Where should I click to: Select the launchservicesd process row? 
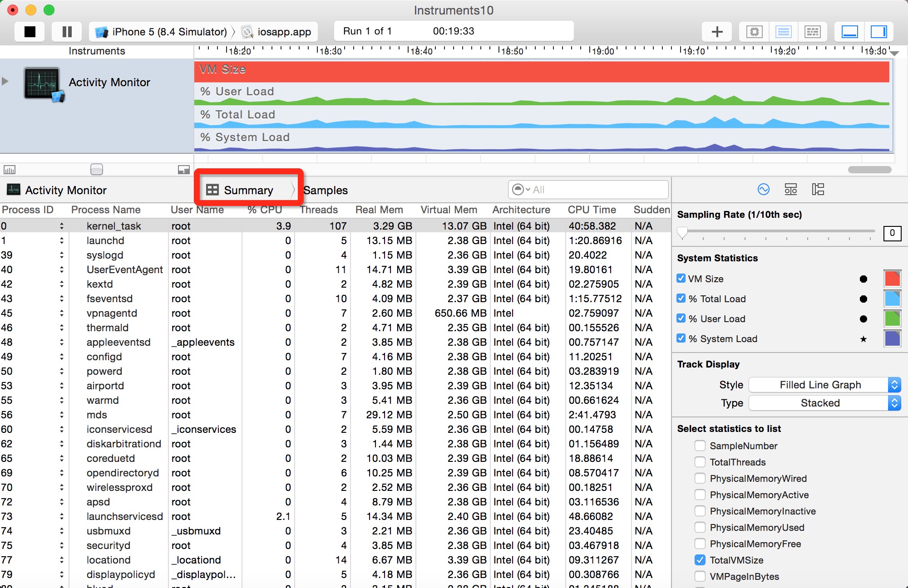[335, 516]
